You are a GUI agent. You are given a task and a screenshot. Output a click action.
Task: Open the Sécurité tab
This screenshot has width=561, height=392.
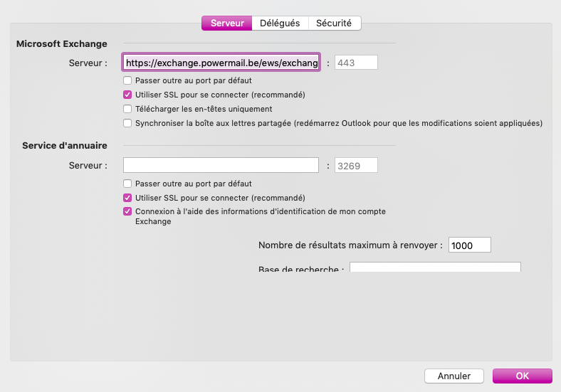tap(335, 23)
